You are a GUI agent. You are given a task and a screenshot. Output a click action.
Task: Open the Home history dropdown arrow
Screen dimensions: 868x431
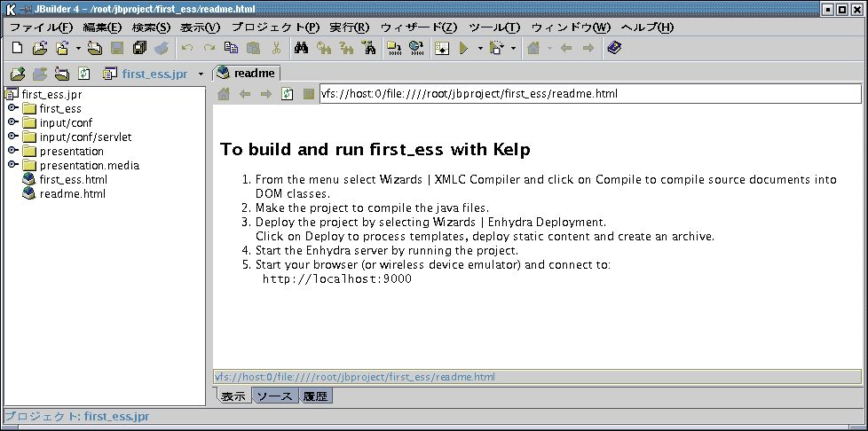point(549,49)
